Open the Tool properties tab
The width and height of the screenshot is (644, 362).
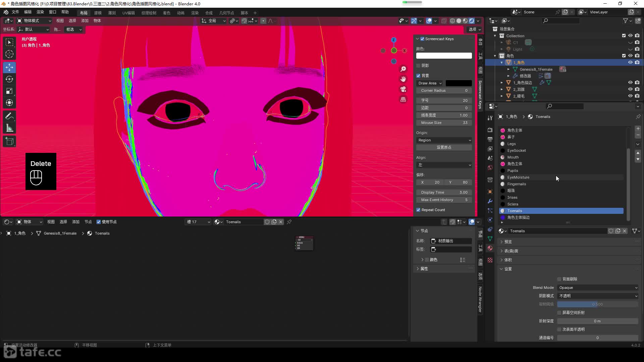(490, 118)
